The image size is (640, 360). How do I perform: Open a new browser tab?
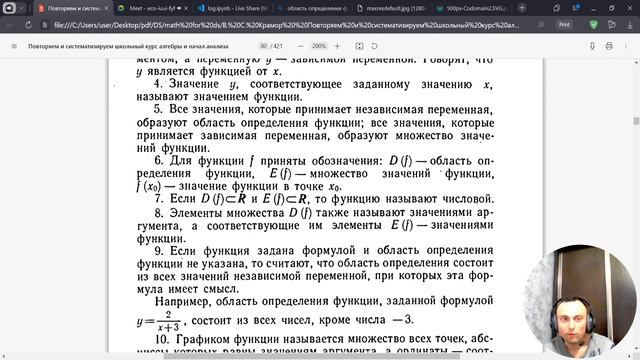[522, 8]
